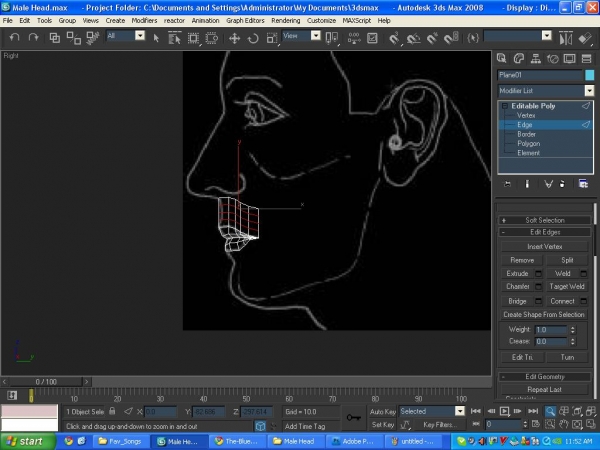Toggle the Percent Snap icon
The height and width of the screenshot is (450, 600).
(432, 38)
